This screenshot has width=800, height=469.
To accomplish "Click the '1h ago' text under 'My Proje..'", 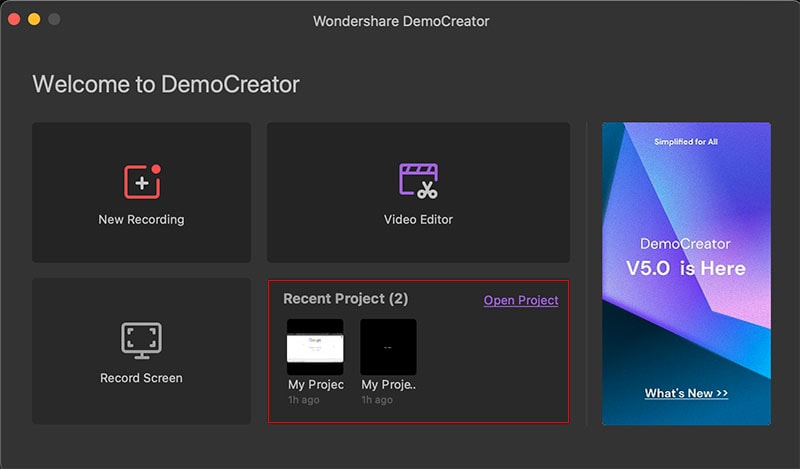I will pyautogui.click(x=377, y=400).
